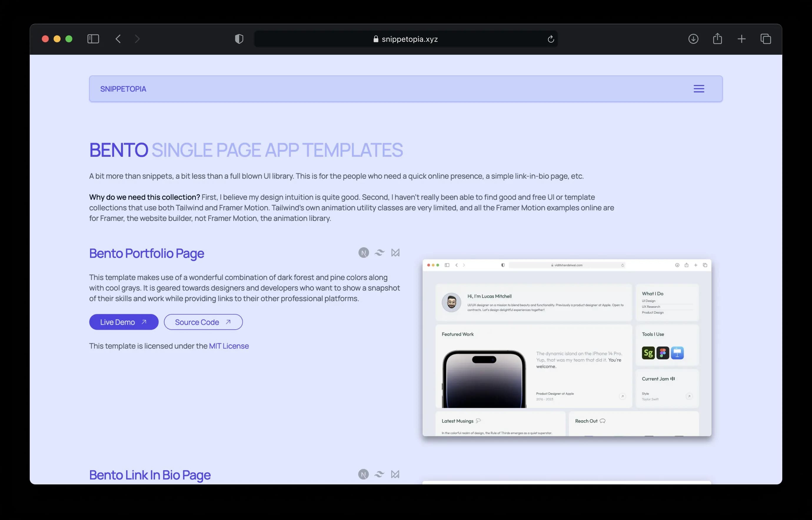
Task: Click the Tailwind icon beside Bento Link In Bio Page
Action: [x=379, y=474]
